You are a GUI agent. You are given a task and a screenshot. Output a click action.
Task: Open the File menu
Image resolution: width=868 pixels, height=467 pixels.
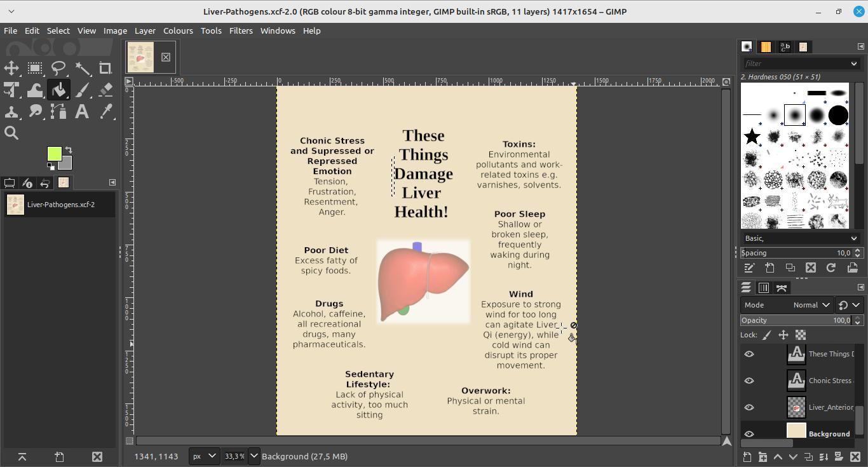[10, 30]
